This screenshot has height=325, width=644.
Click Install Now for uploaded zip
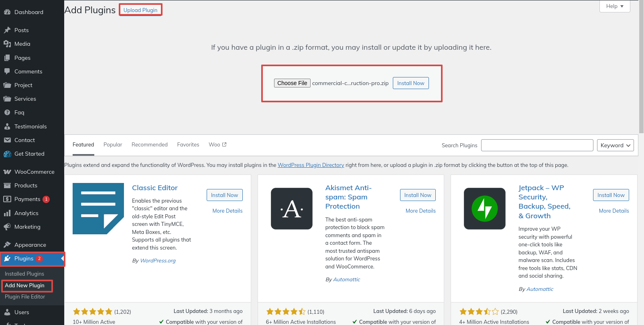point(411,83)
